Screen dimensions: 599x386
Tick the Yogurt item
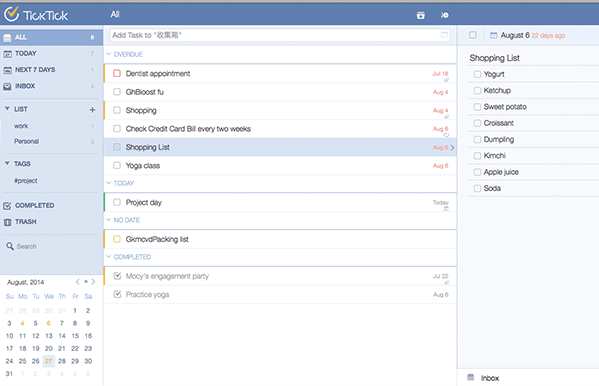click(x=477, y=74)
